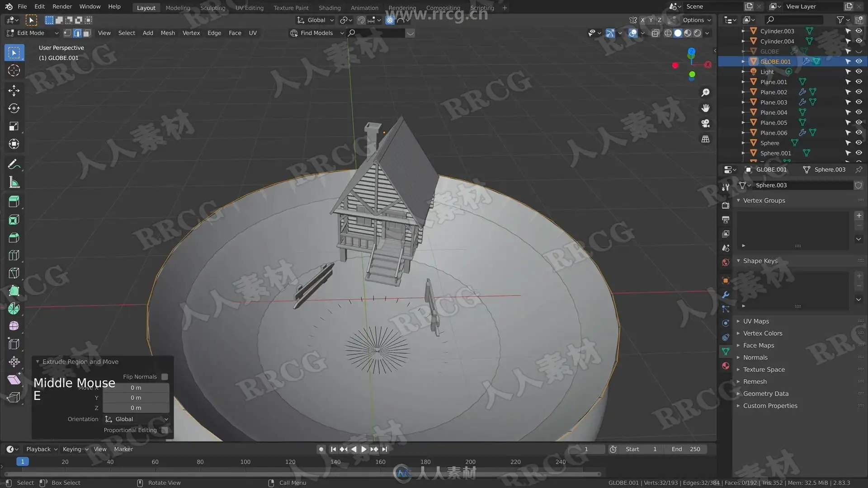Open the Edit Mode dropdown
This screenshot has height=488, width=868.
[x=32, y=33]
